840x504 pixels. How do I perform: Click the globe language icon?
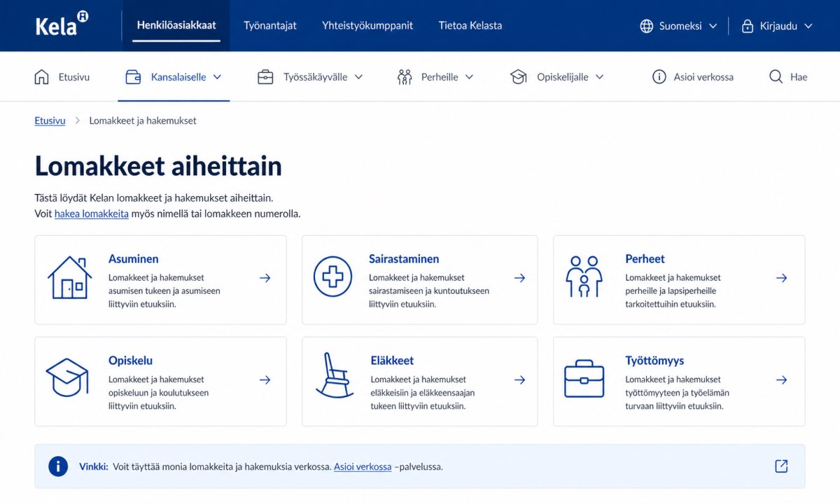647,26
